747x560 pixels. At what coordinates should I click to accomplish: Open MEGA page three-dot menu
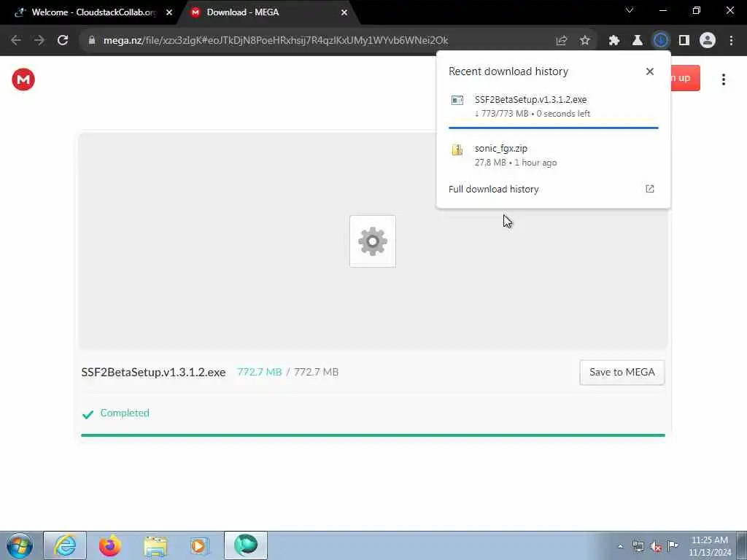[x=724, y=79]
